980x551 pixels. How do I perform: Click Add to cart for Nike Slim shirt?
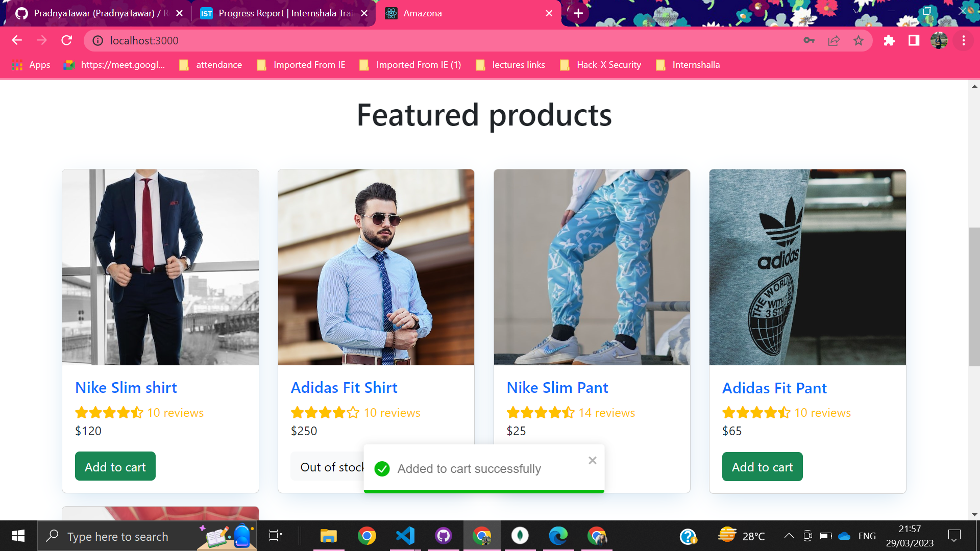(115, 466)
